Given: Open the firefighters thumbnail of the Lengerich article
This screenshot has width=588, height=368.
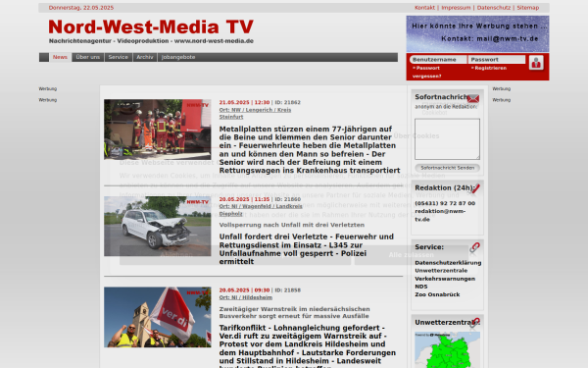Looking at the screenshot, I should (158, 130).
